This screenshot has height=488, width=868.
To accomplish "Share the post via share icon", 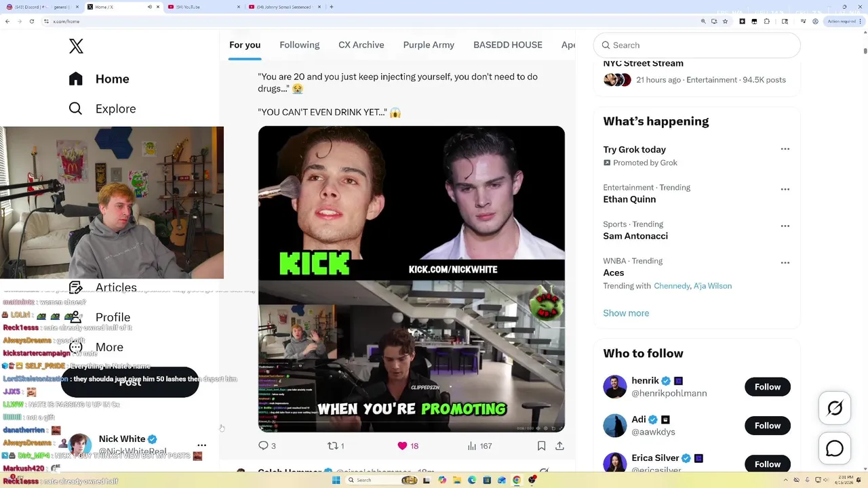I will coord(559,445).
